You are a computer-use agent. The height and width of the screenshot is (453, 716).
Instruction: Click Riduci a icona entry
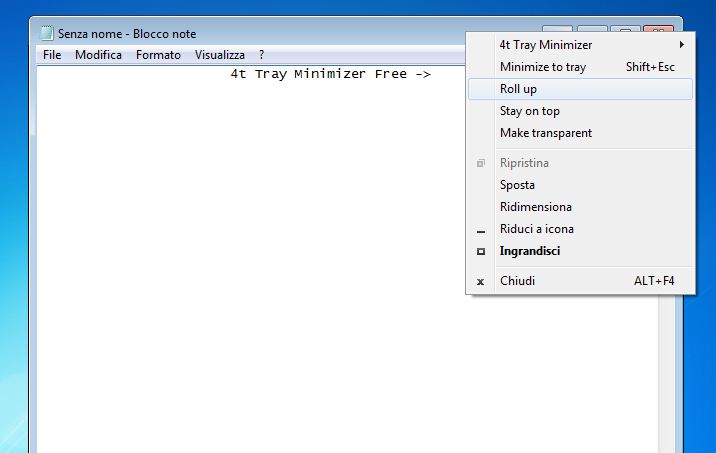[x=580, y=228]
